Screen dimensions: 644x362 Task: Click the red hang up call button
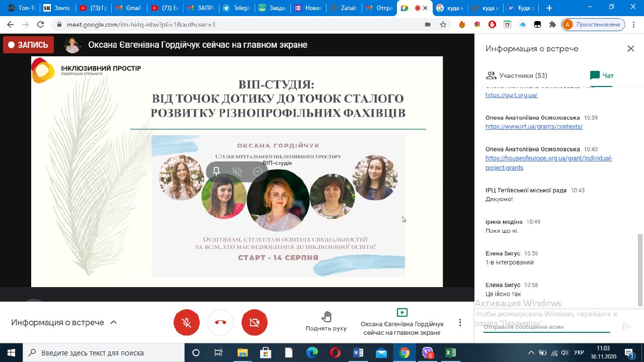coord(220,323)
